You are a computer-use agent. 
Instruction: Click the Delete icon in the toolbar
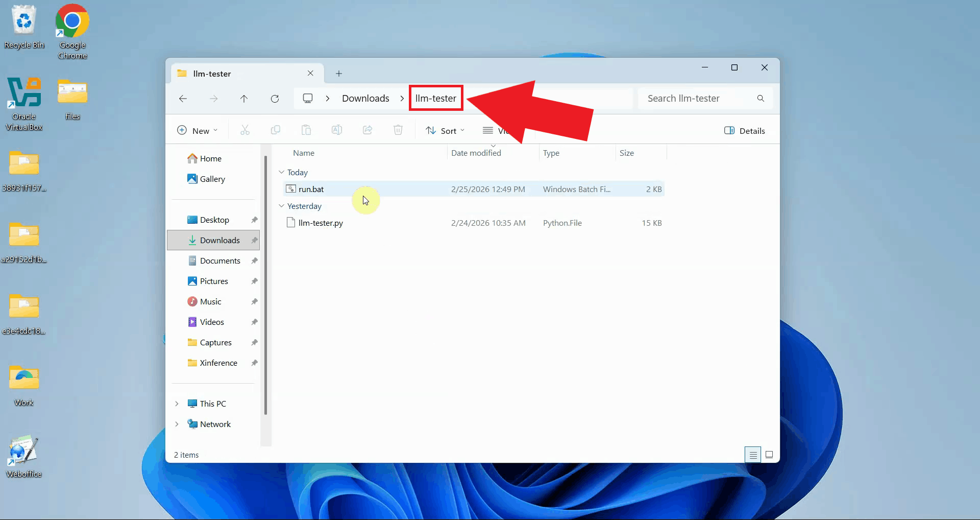398,130
